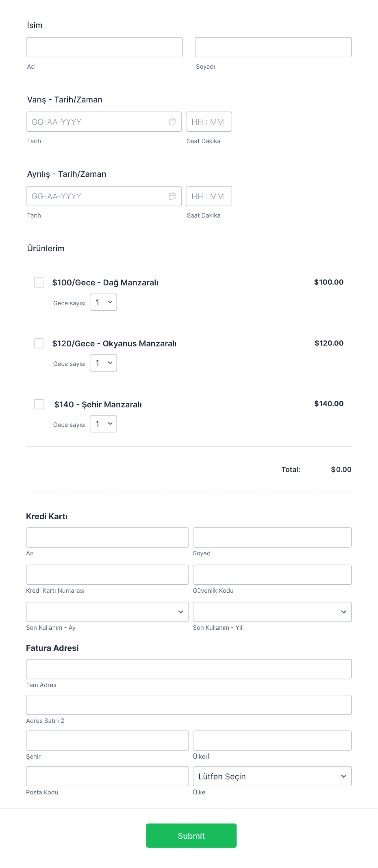Check the $100/Gece Dağ Manzaralı room

tap(39, 283)
